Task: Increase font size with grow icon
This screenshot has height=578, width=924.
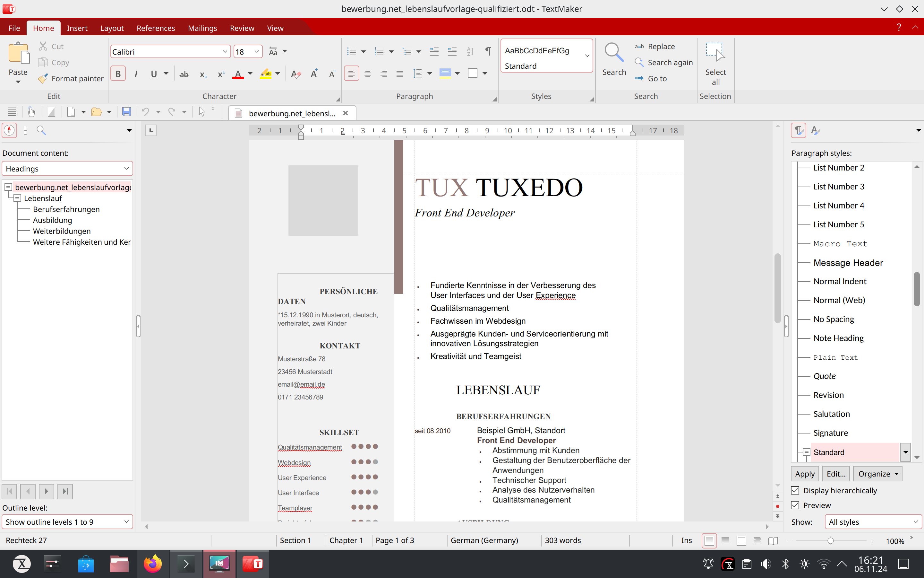Action: tap(314, 74)
